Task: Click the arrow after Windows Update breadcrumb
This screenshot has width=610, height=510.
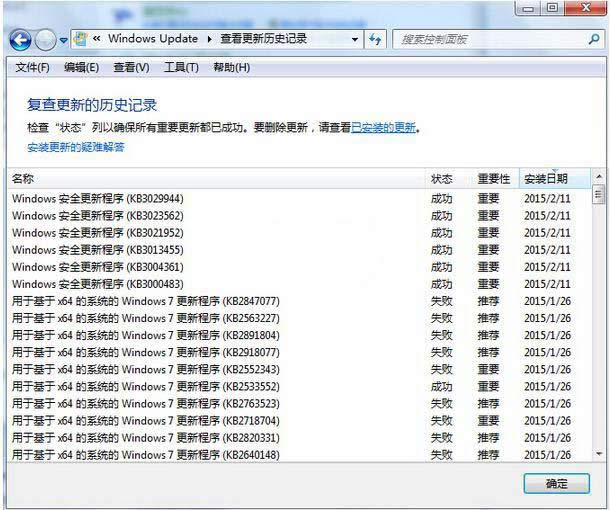Action: (210, 39)
